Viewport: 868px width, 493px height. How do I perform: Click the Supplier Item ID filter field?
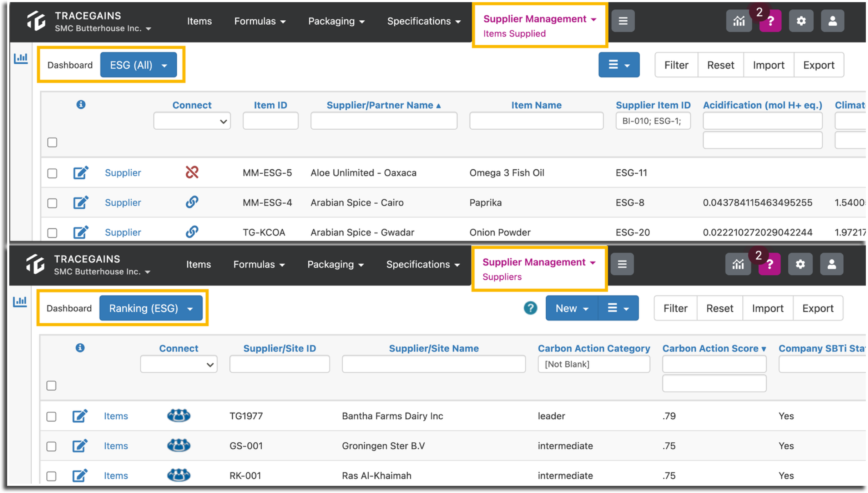tap(653, 121)
